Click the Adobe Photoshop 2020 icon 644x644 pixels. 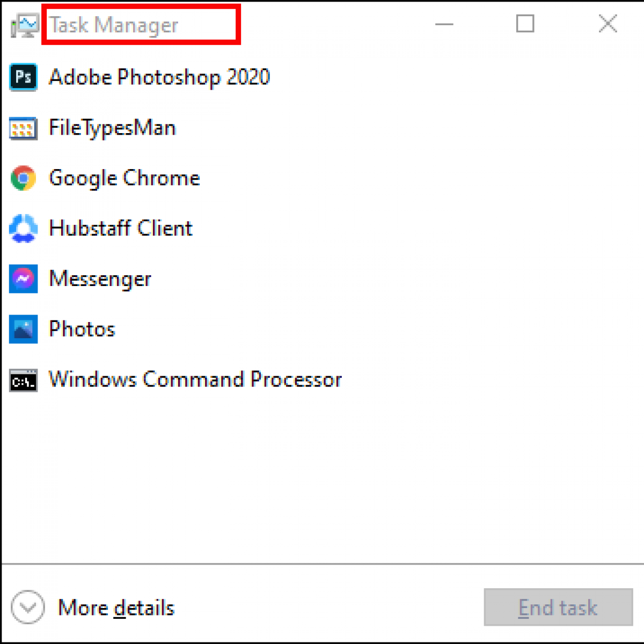[23, 77]
